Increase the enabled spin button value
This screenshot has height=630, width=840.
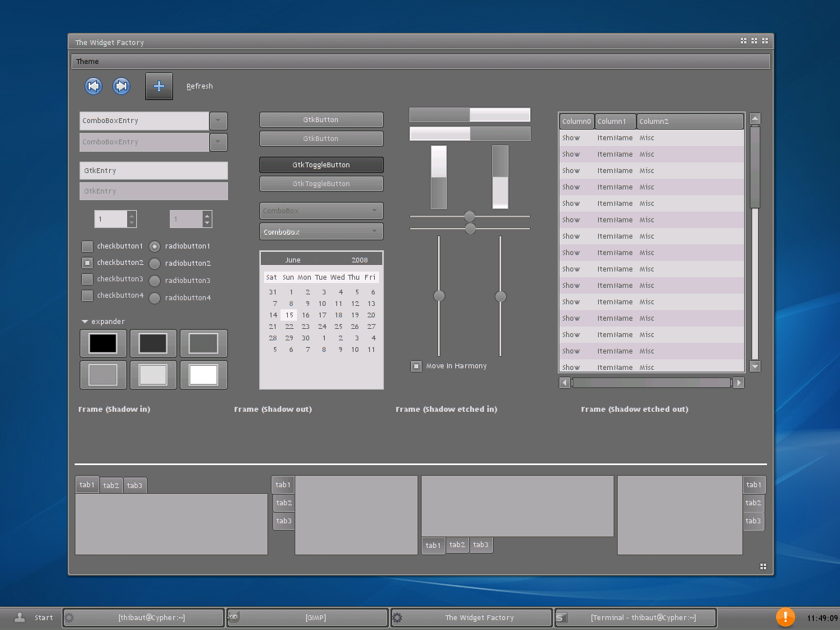point(132,215)
